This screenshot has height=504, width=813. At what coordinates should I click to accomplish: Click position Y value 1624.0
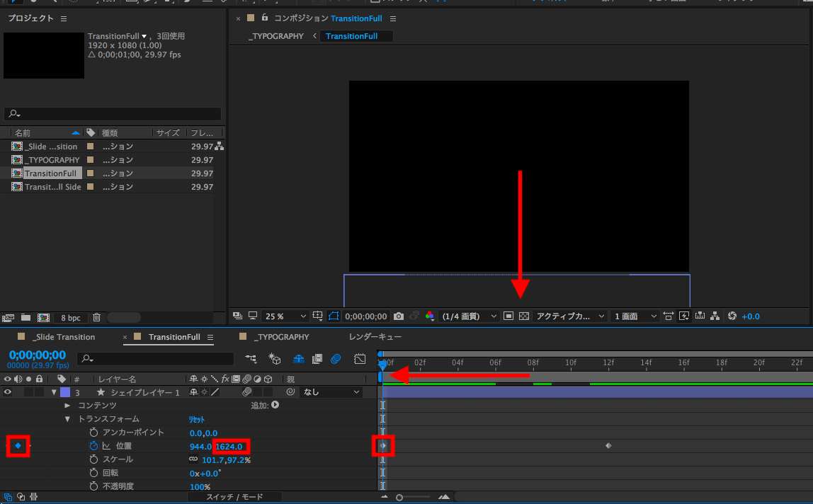(x=229, y=447)
